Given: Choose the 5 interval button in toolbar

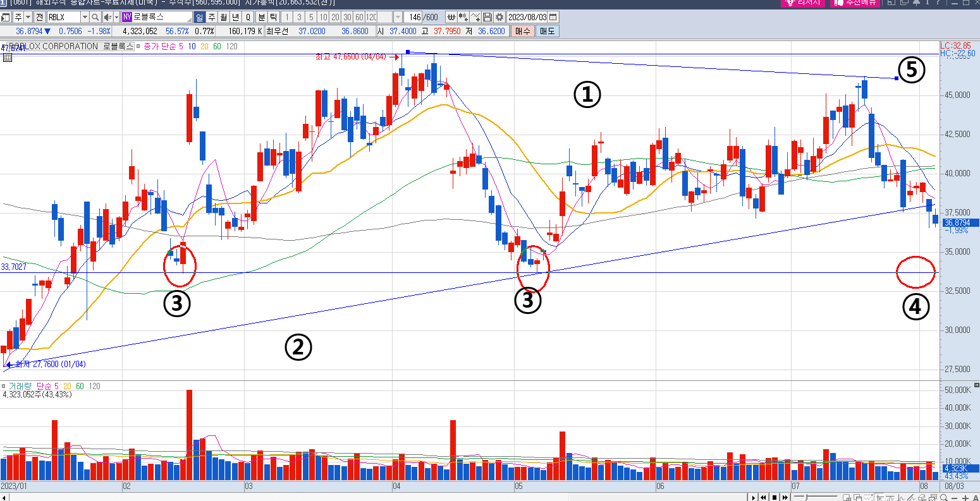Looking at the screenshot, I should (311, 17).
